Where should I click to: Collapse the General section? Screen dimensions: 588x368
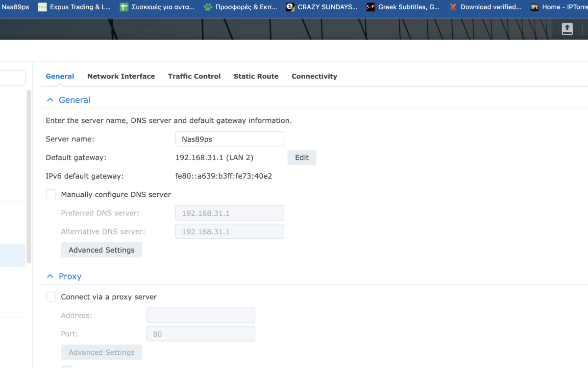(49, 99)
